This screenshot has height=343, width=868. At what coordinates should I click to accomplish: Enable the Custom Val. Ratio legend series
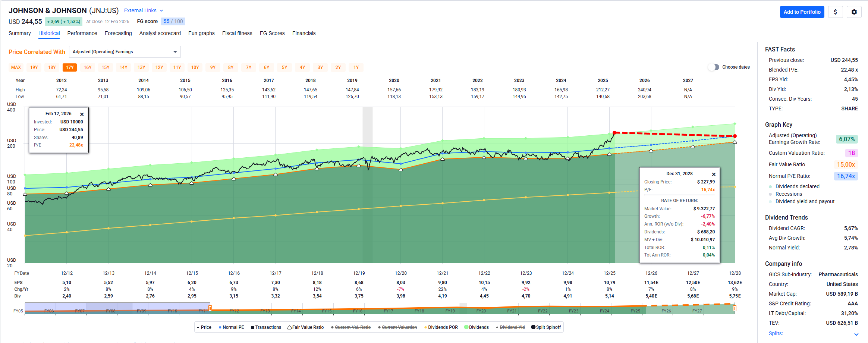352,327
